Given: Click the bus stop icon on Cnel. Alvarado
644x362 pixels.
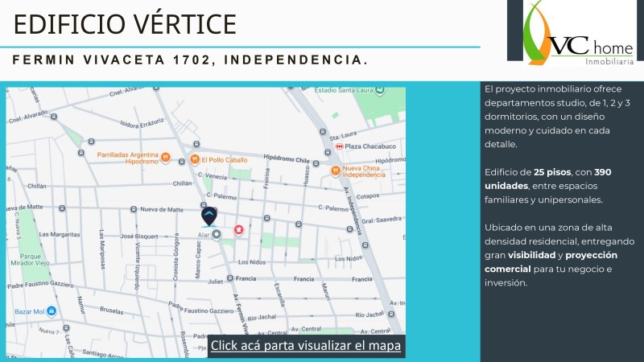Looking at the screenshot, I should pos(53,117).
